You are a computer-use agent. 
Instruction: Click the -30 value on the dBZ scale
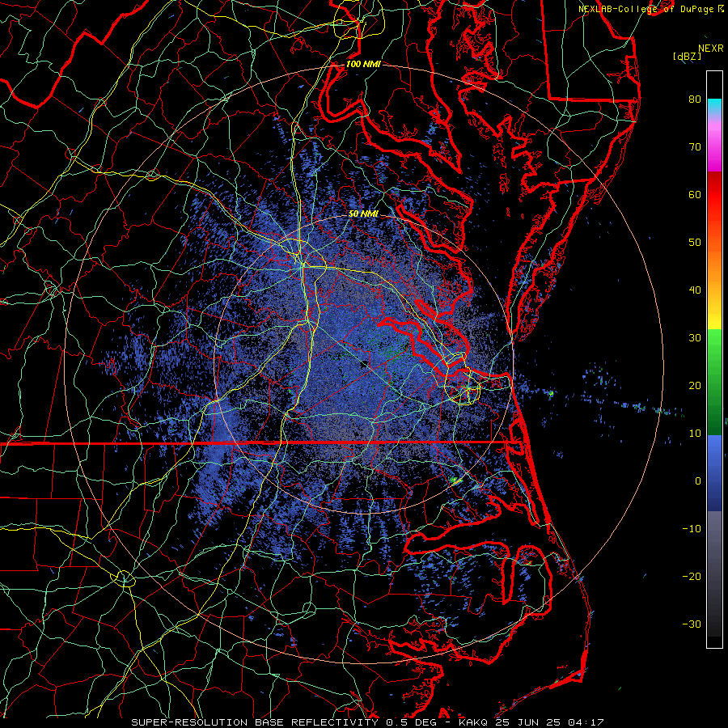pos(692,624)
